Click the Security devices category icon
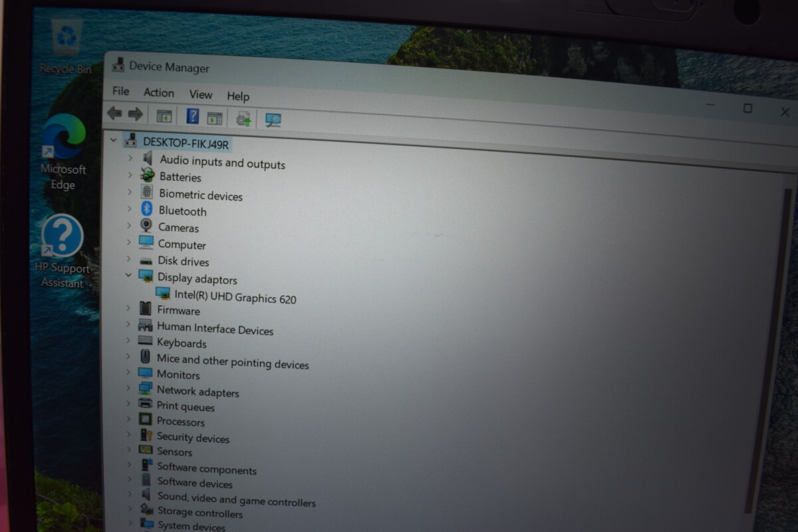798x532 pixels. (146, 435)
